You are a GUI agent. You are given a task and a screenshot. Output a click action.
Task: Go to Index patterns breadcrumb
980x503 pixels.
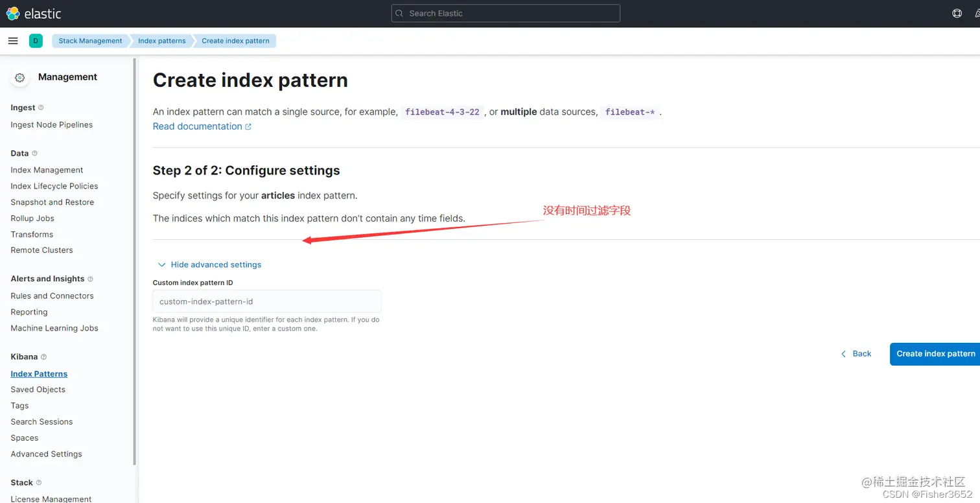[162, 41]
